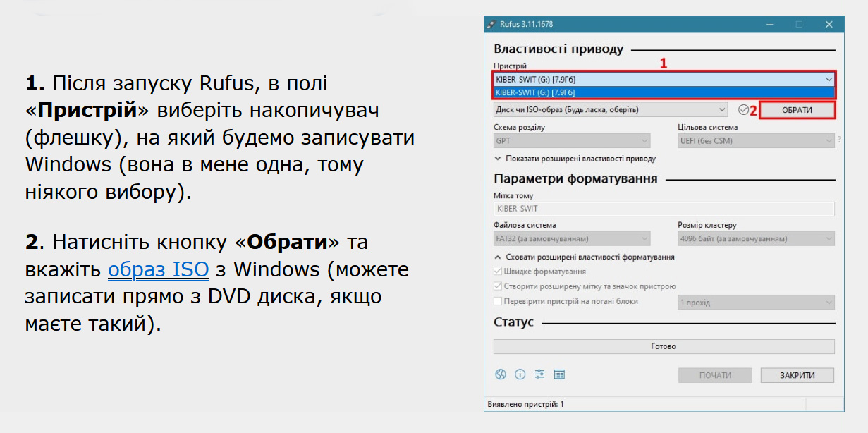The height and width of the screenshot is (433, 868).
Task: Show the log window icon
Action: 560,374
